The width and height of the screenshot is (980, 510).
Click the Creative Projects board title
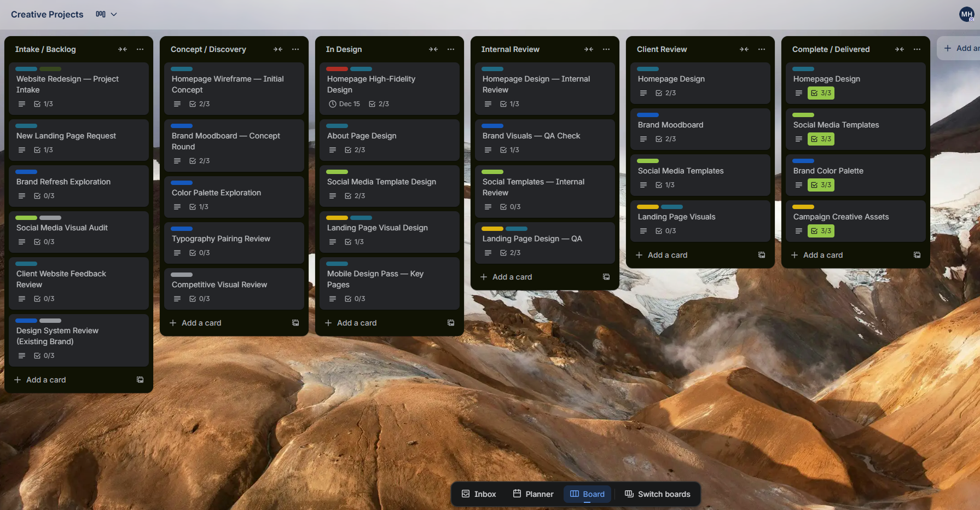tap(47, 14)
